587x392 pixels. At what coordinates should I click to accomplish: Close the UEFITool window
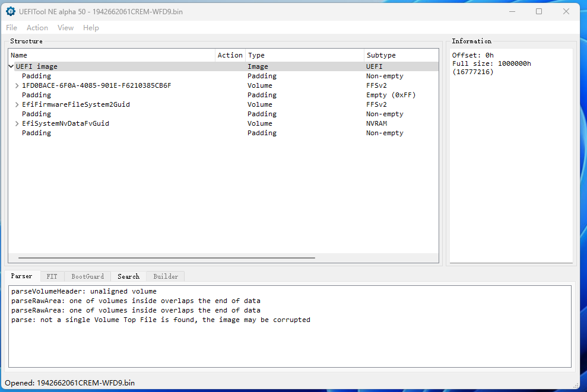(566, 12)
